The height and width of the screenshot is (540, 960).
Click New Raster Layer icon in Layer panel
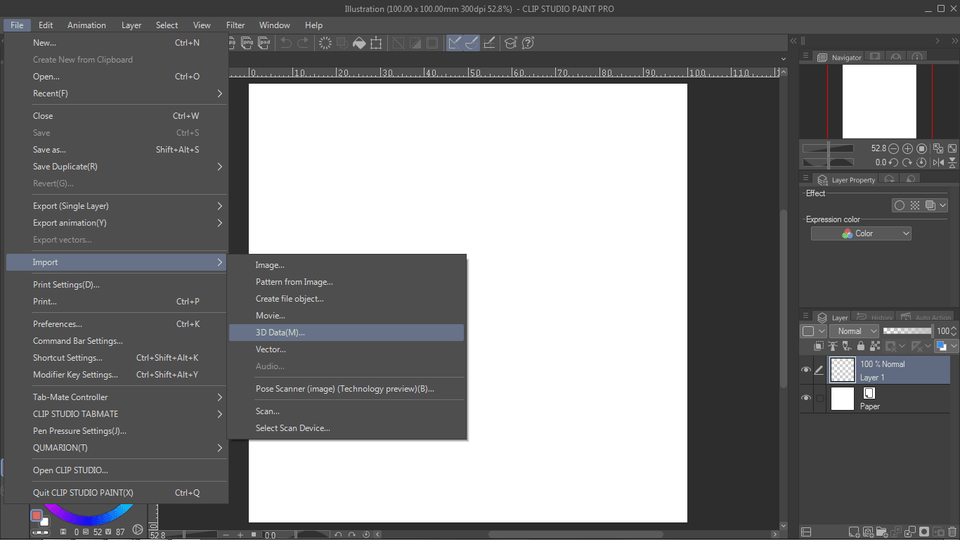tap(855, 531)
